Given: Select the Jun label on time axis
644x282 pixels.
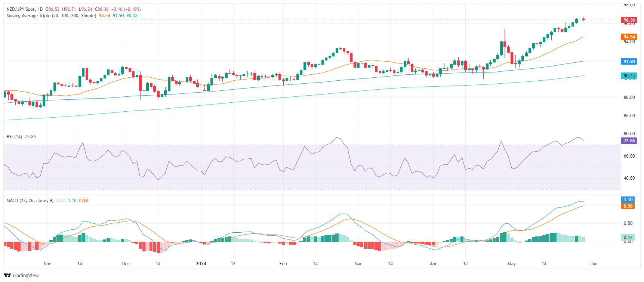Looking at the screenshot, I should 594,264.
